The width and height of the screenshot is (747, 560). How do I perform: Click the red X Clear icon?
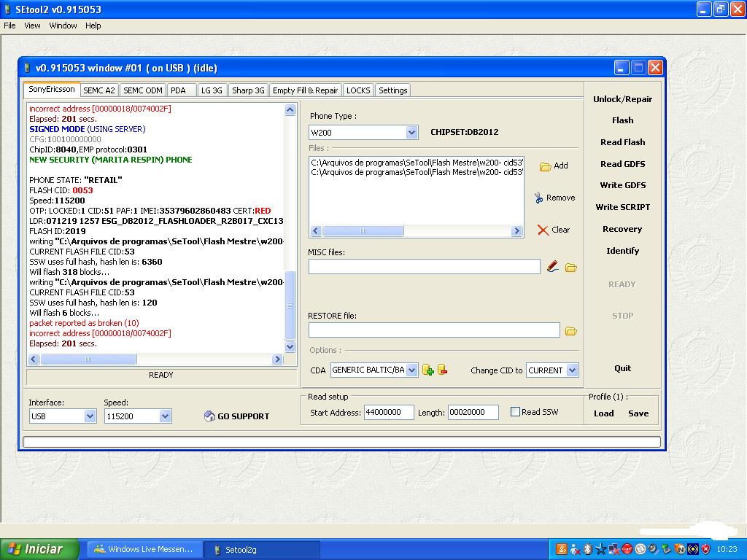tap(543, 230)
